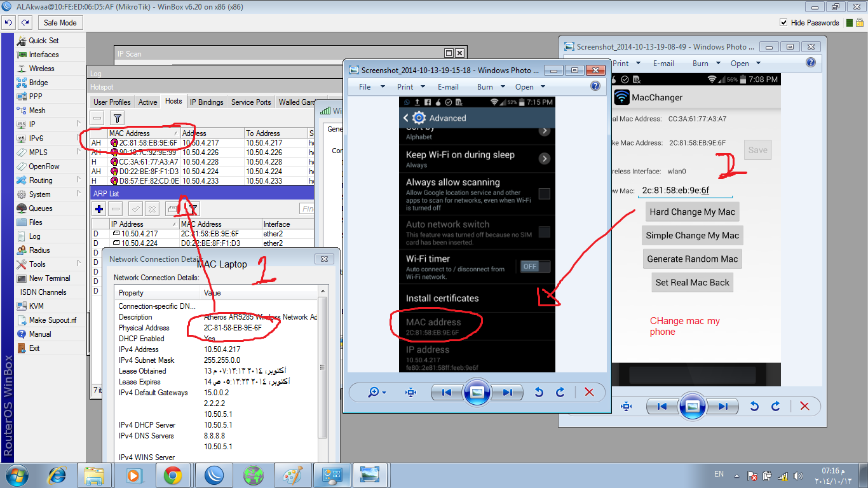Play slide show in the 19-08-49 viewer

point(692,406)
